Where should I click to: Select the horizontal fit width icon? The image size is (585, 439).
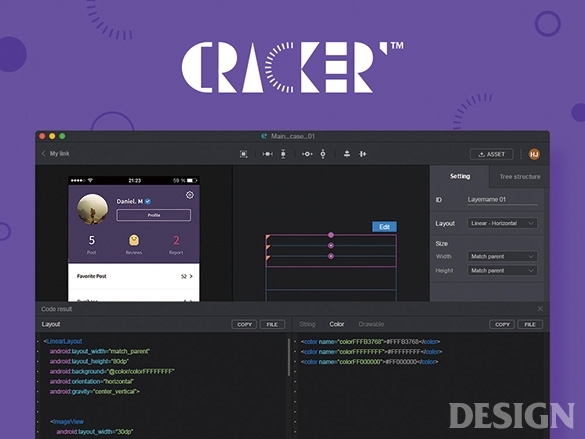coord(268,154)
